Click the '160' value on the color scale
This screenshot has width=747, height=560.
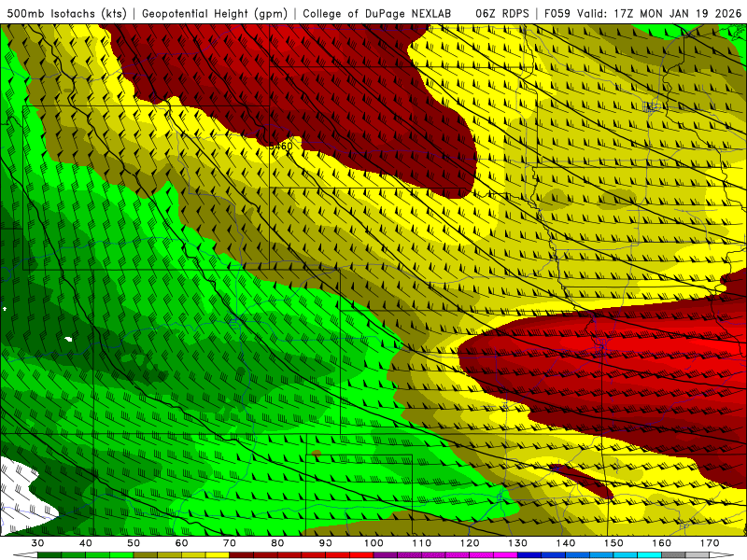coord(662,543)
